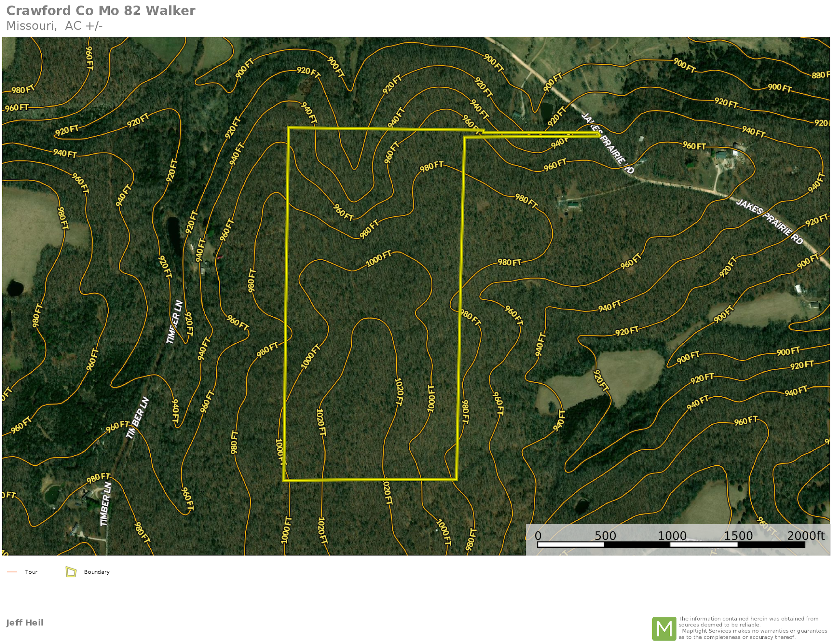Click the Missouri AC +/- subtitle
Viewport: 833px width, 644px height.
(55, 26)
